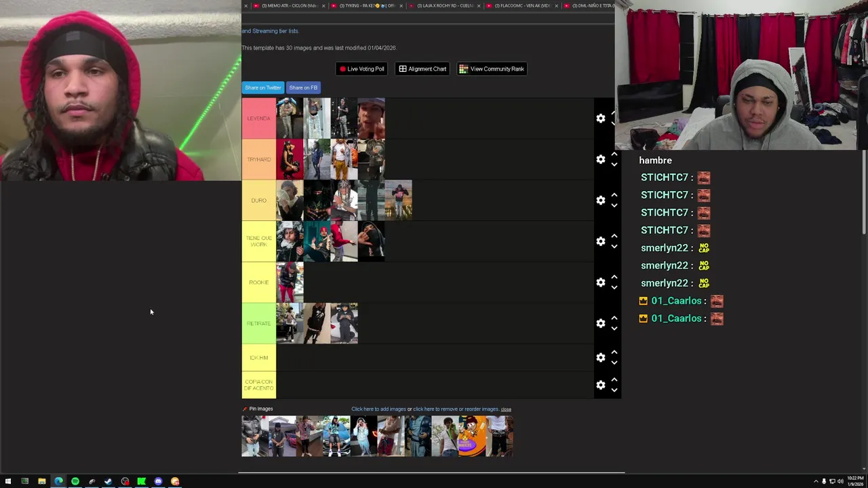The height and width of the screenshot is (488, 868).
Task: Open settings gear for COPIA CON DIF ACENTO row
Action: pos(601,385)
